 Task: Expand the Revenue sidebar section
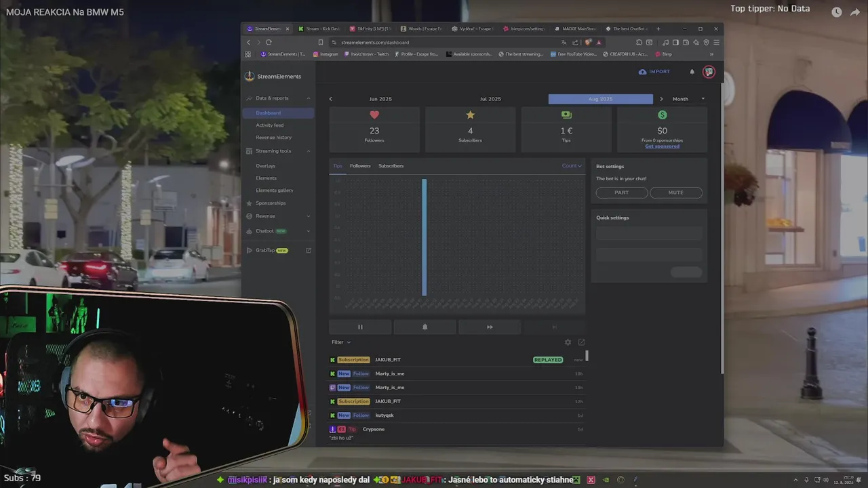pyautogui.click(x=279, y=216)
